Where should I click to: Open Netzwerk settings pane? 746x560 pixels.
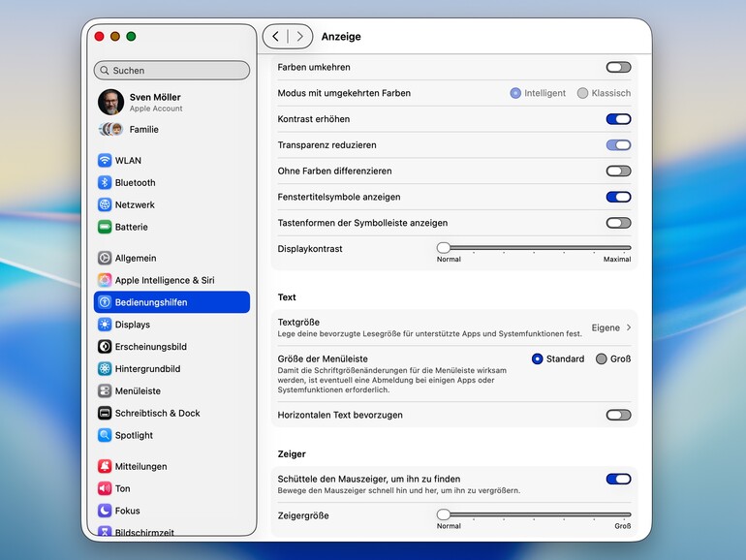[171, 204]
